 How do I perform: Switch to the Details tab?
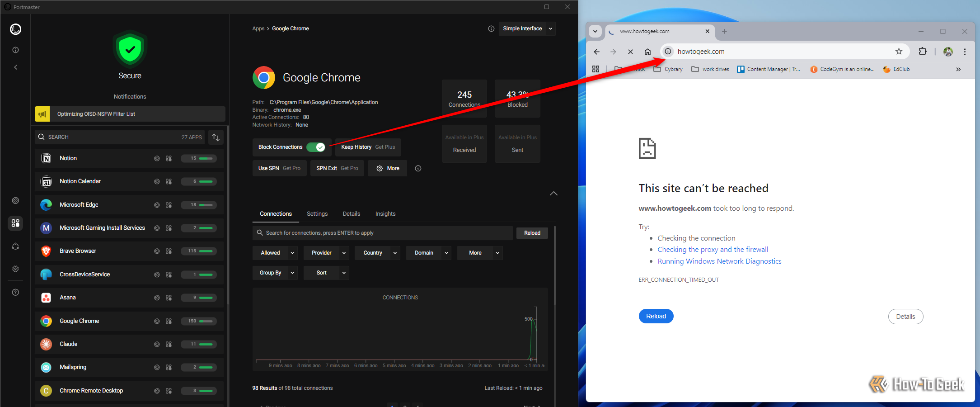point(352,214)
